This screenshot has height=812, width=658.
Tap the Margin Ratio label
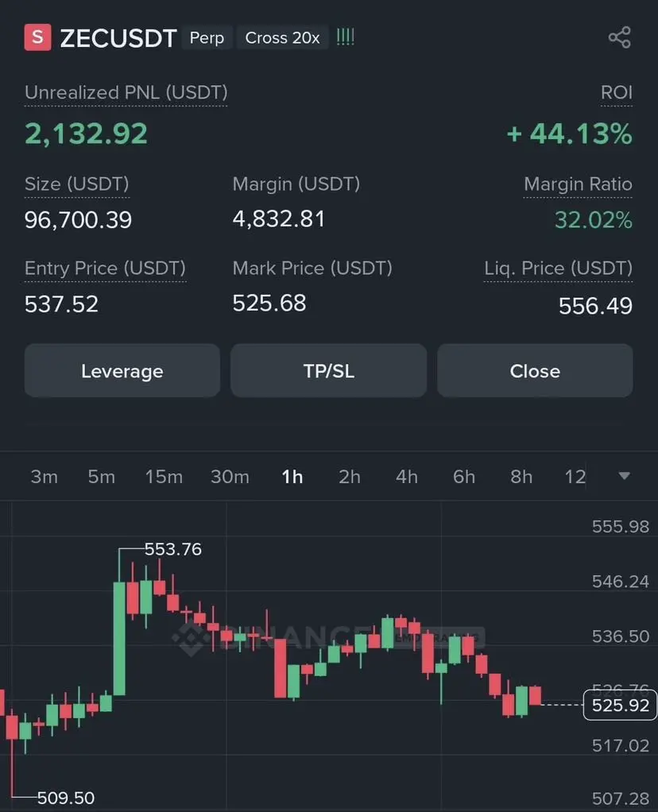578,184
